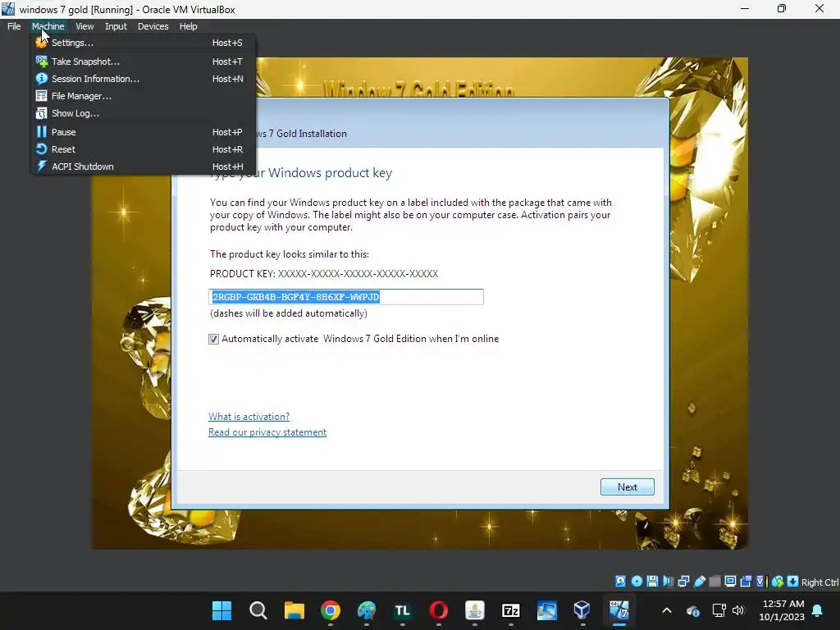Open the Windows Start menu
Image resolution: width=840 pixels, height=630 pixels.
pos(221,610)
